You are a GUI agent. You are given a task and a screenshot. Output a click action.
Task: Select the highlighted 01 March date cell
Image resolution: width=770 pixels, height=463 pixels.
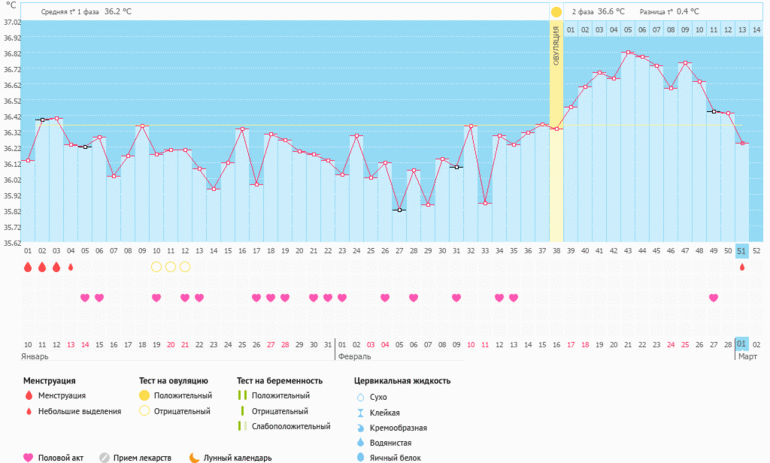click(x=742, y=343)
